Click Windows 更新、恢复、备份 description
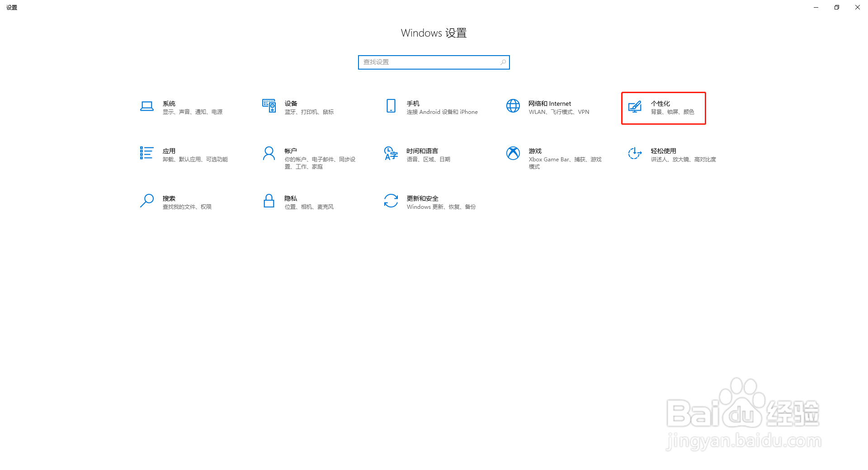 (441, 207)
